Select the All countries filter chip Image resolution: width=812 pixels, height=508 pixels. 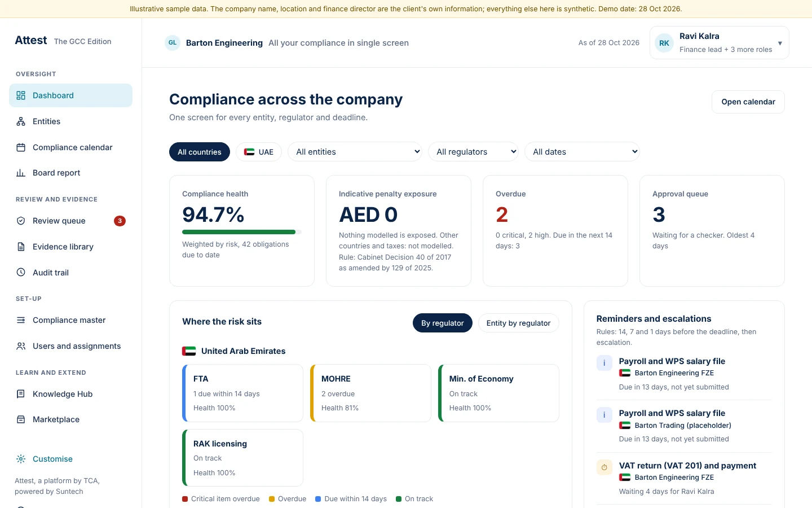click(200, 152)
